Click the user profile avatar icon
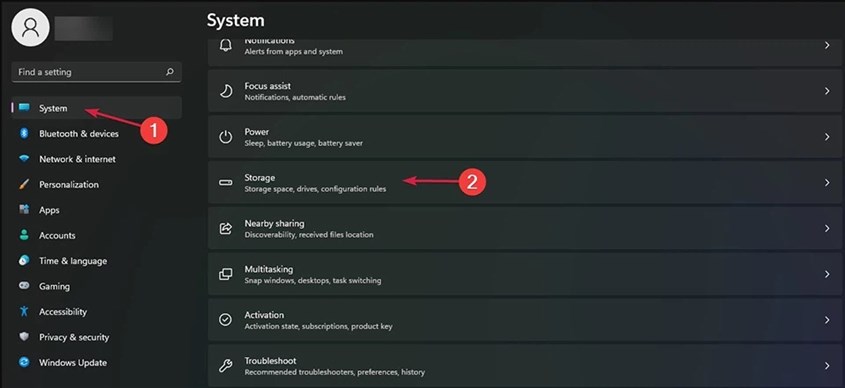The width and height of the screenshot is (845, 388). (x=30, y=27)
